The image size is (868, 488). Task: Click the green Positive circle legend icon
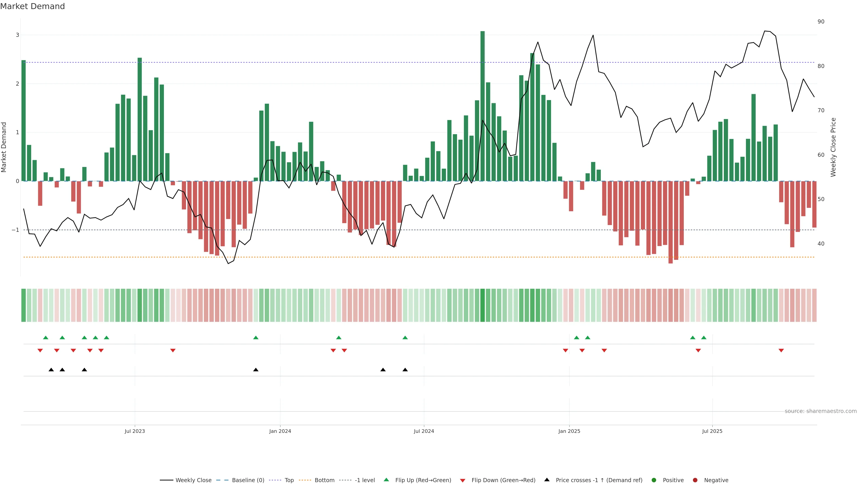pos(654,480)
